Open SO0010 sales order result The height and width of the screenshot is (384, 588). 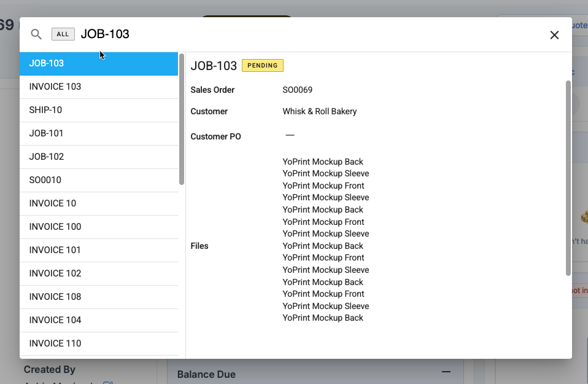point(99,180)
